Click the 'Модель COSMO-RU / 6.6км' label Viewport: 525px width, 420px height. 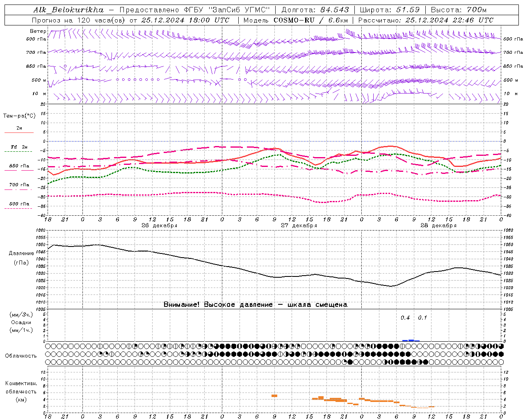(296, 20)
